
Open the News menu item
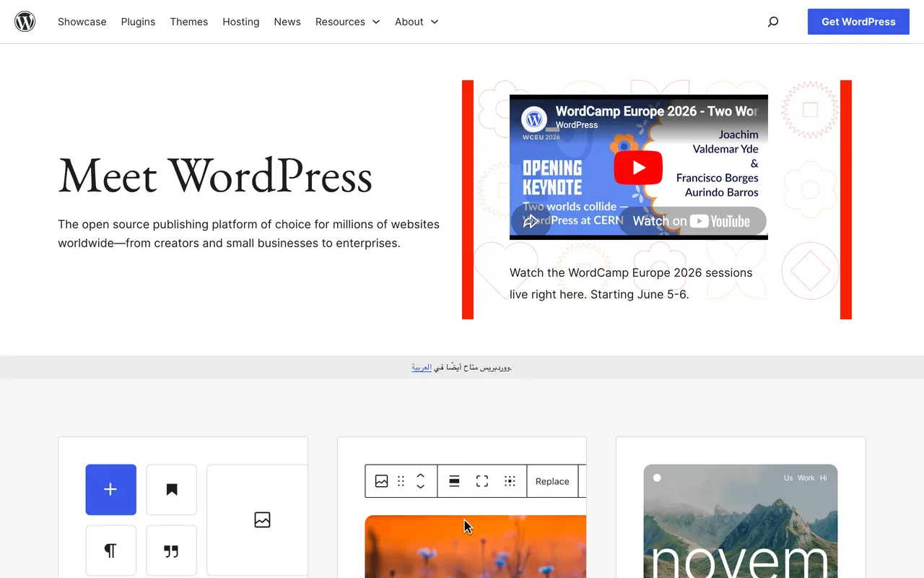[x=287, y=22]
